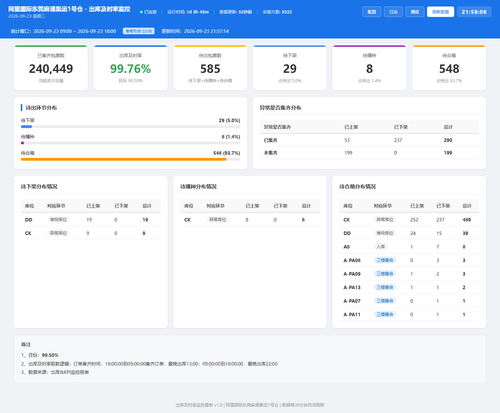Click the 489 total in 待合箱 table

(x=467, y=220)
